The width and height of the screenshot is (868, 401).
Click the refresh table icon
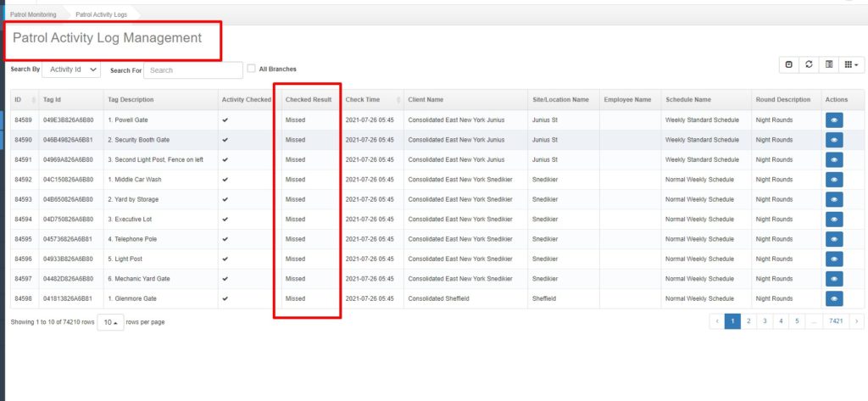[x=810, y=64]
